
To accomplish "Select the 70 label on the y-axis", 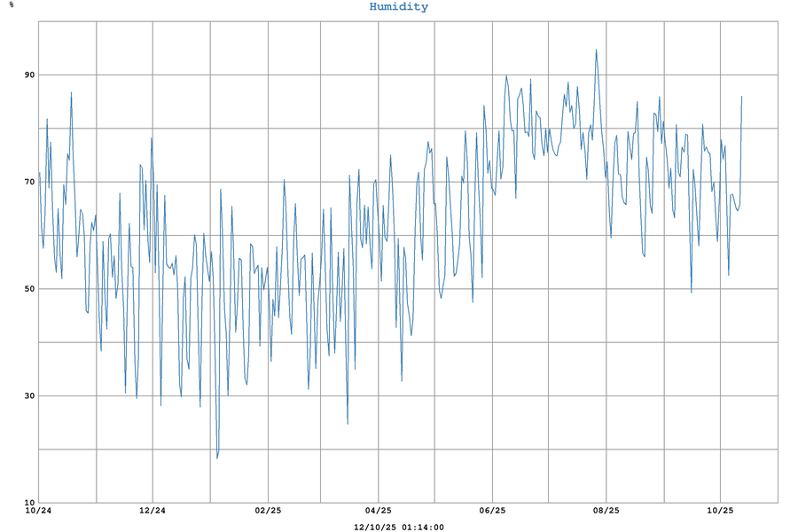I will point(29,182).
